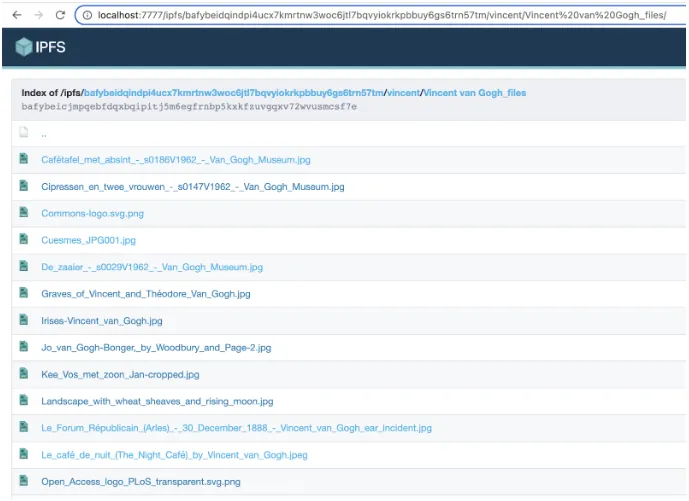Go to the vincent breadcrumb folder
This screenshot has height=501, width=689.
point(403,93)
